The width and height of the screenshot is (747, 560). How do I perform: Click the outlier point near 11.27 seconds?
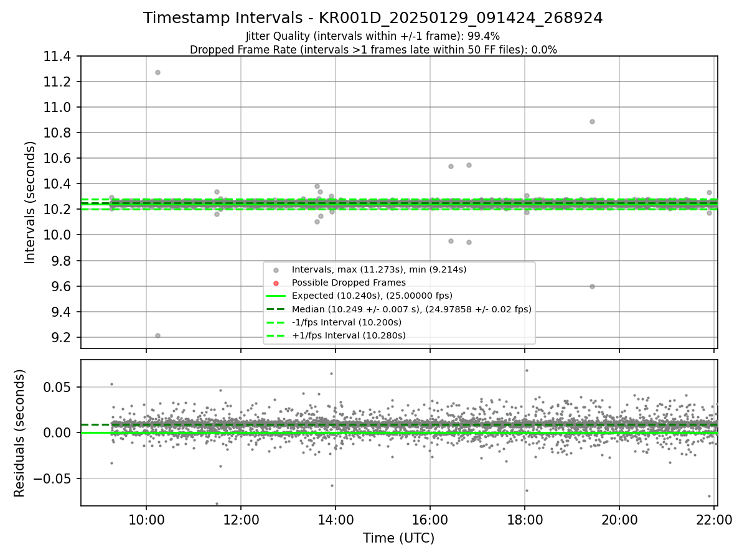tap(157, 72)
